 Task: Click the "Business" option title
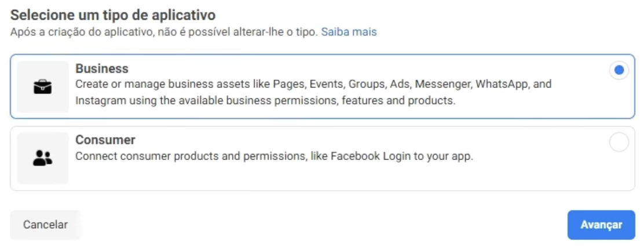[102, 69]
